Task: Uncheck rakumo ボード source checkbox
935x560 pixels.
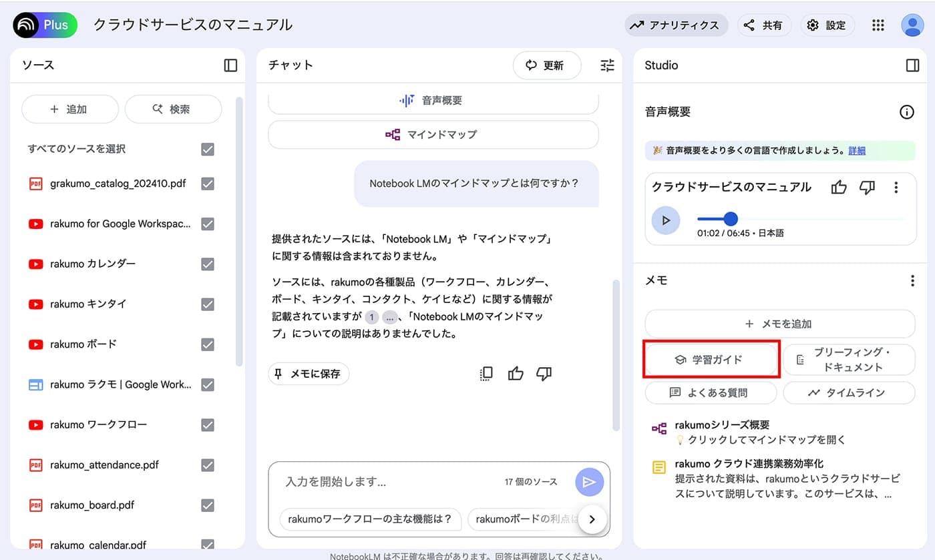Action: 208,344
